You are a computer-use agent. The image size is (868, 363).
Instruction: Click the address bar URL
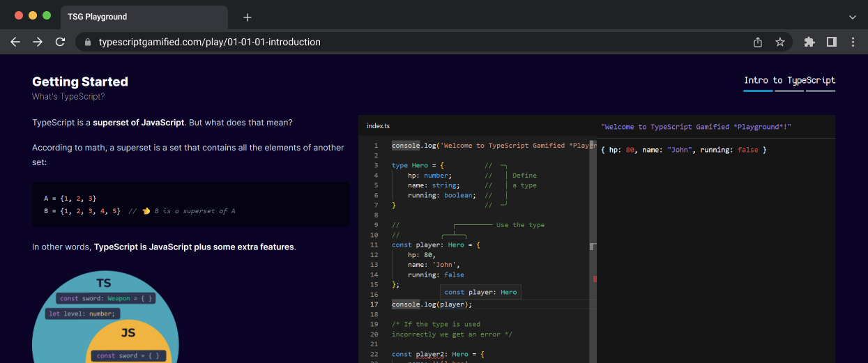point(210,42)
